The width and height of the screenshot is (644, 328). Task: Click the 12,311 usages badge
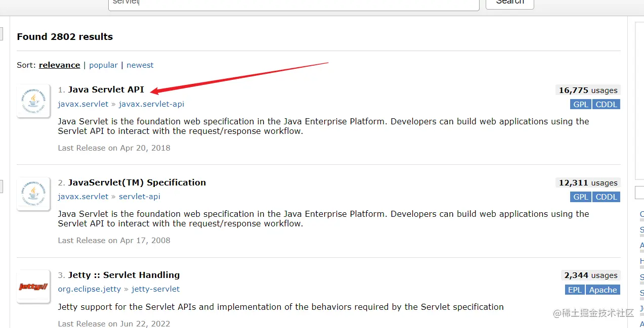(x=588, y=183)
